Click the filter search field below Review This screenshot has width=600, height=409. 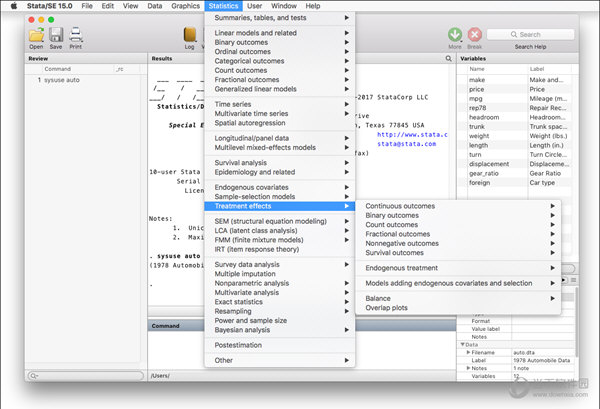click(85, 376)
